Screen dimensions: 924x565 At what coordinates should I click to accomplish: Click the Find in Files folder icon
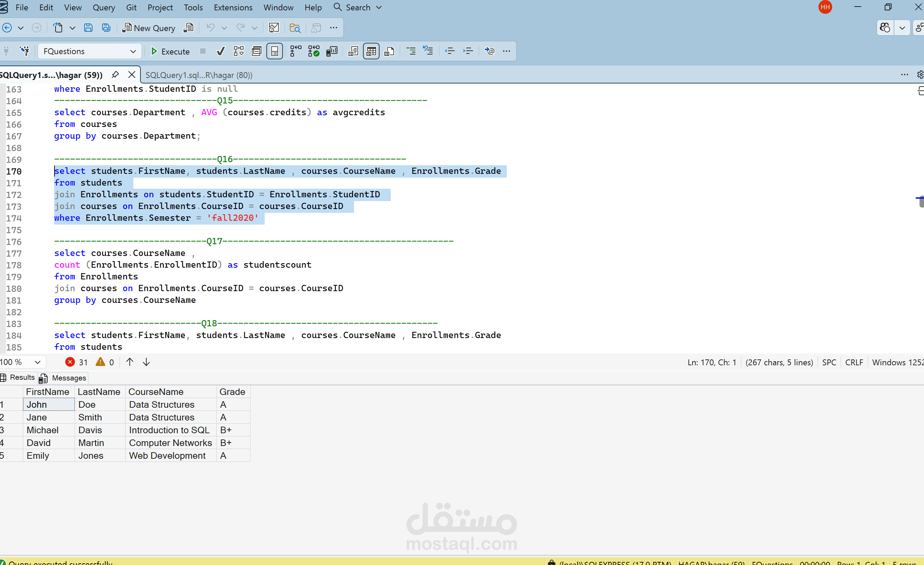295,28
